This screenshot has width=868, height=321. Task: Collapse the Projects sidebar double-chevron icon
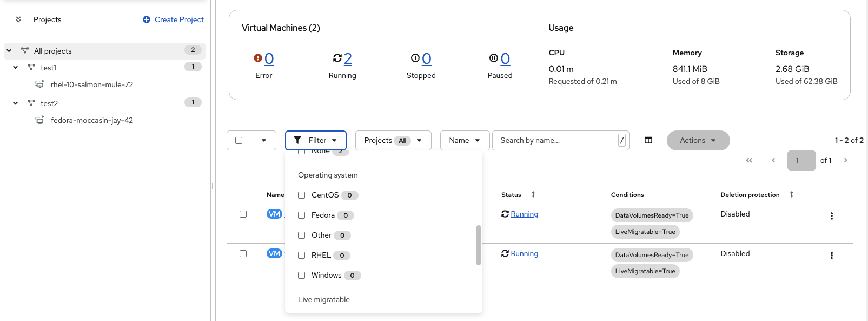click(18, 19)
